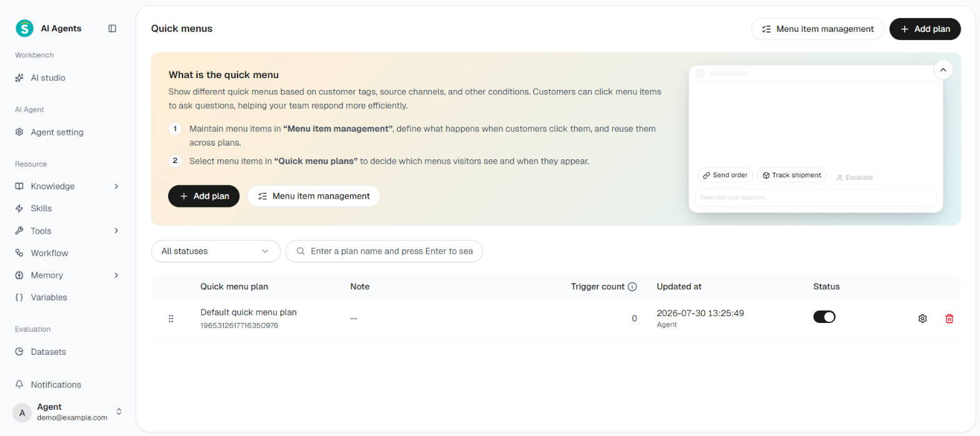This screenshot has width=980, height=436.
Task: Click the AI Agents logo icon
Action: [24, 28]
